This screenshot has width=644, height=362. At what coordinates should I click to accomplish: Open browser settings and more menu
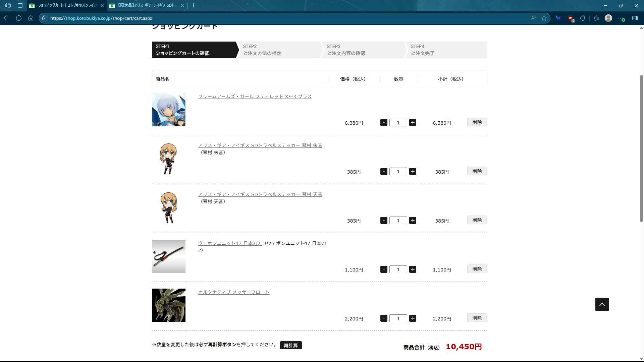coord(621,18)
